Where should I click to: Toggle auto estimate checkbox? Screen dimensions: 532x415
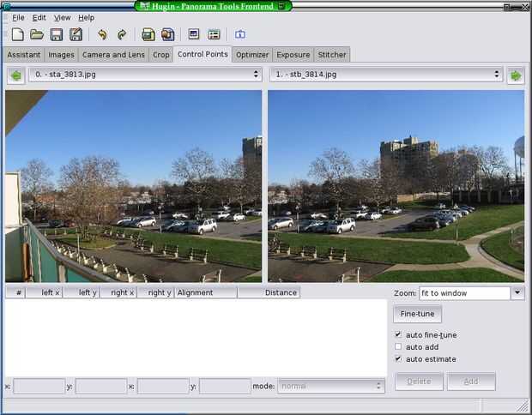point(398,358)
